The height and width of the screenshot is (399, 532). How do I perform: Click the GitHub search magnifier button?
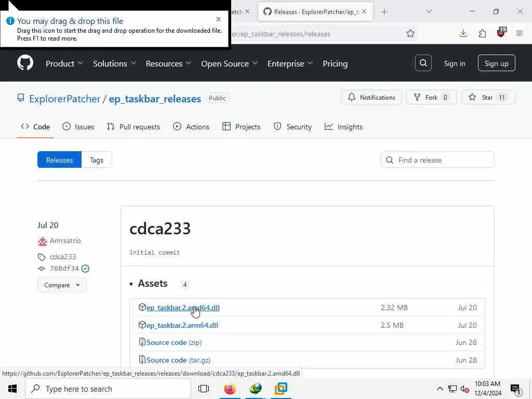(x=423, y=63)
